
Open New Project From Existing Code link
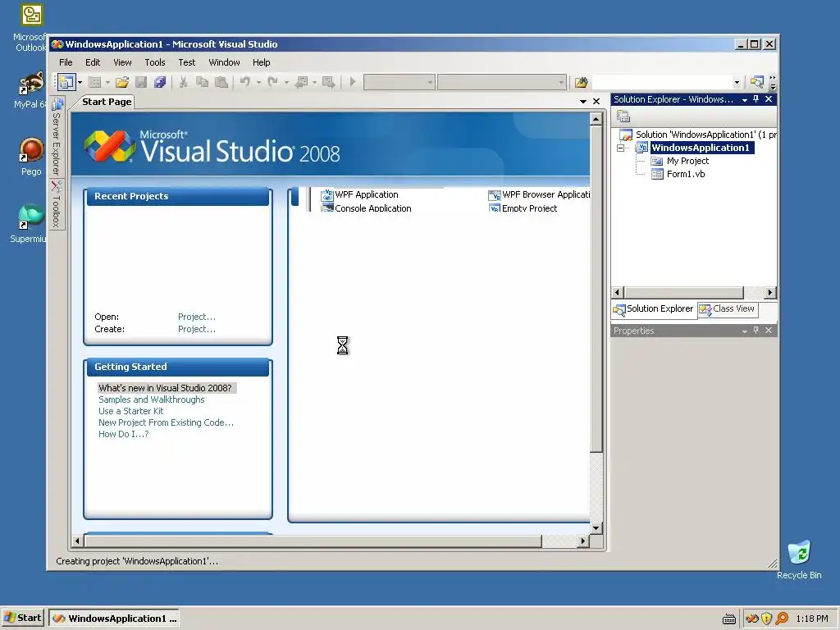click(x=166, y=422)
